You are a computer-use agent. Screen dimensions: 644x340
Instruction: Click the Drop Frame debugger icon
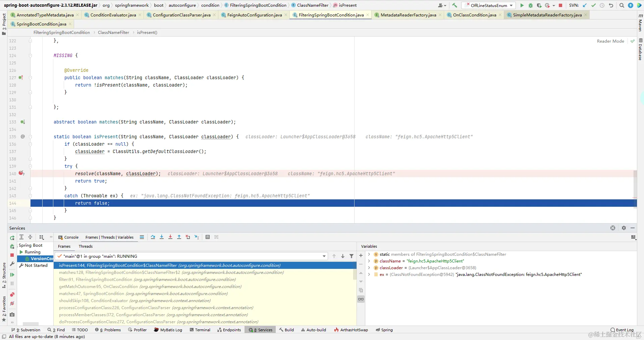coord(188,237)
